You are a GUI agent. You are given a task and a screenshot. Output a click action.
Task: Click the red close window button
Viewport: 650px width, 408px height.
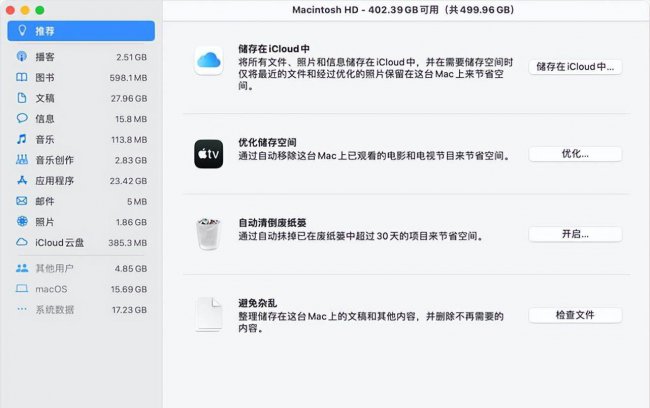10,10
